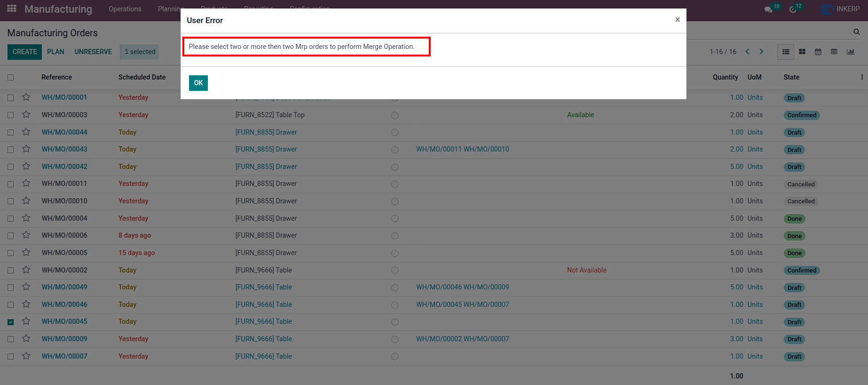Click activity clock for WH/MO/00002 row
The width and height of the screenshot is (868, 385).
tap(395, 270)
